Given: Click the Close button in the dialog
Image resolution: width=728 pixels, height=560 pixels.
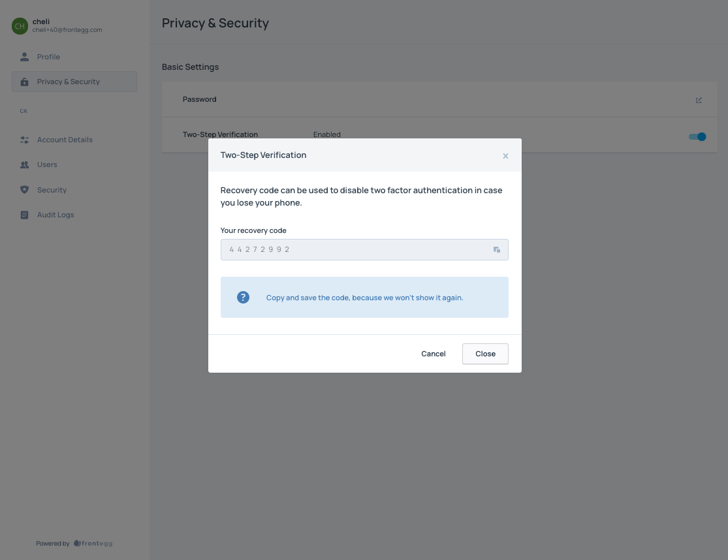Looking at the screenshot, I should tap(485, 354).
